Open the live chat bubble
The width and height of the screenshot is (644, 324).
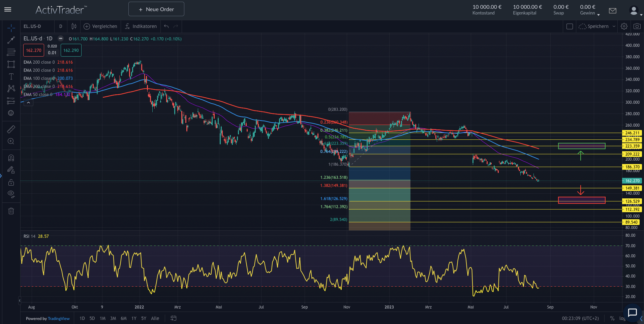coord(632,313)
